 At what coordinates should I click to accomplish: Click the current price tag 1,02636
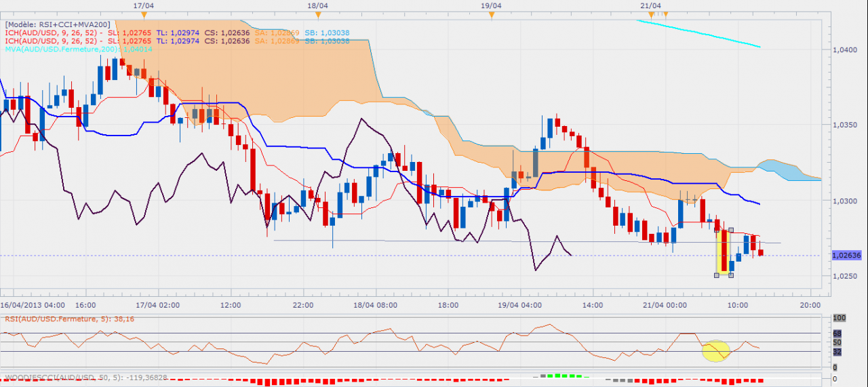(x=846, y=256)
